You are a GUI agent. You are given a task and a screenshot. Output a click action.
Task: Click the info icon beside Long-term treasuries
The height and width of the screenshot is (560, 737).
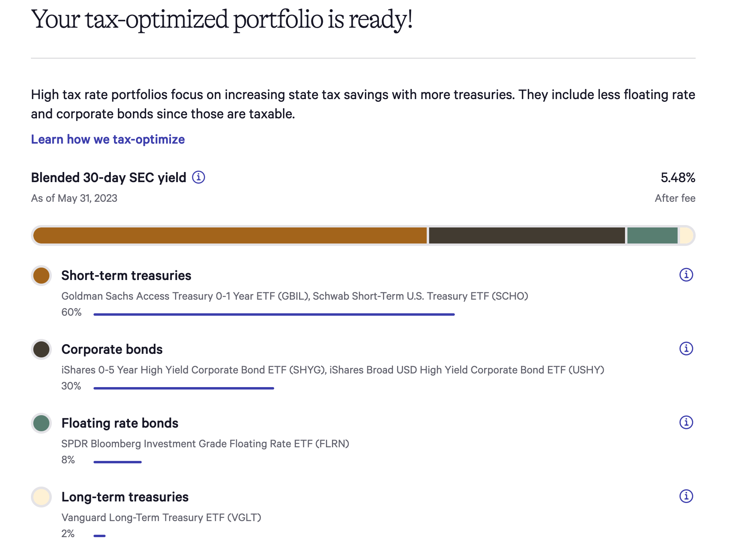coord(687,496)
